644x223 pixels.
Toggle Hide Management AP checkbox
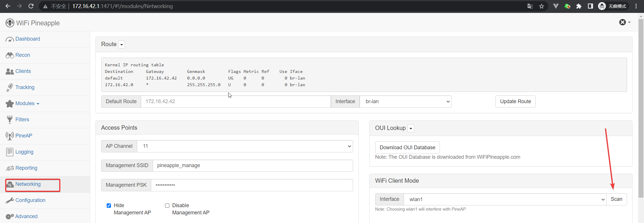tap(109, 205)
